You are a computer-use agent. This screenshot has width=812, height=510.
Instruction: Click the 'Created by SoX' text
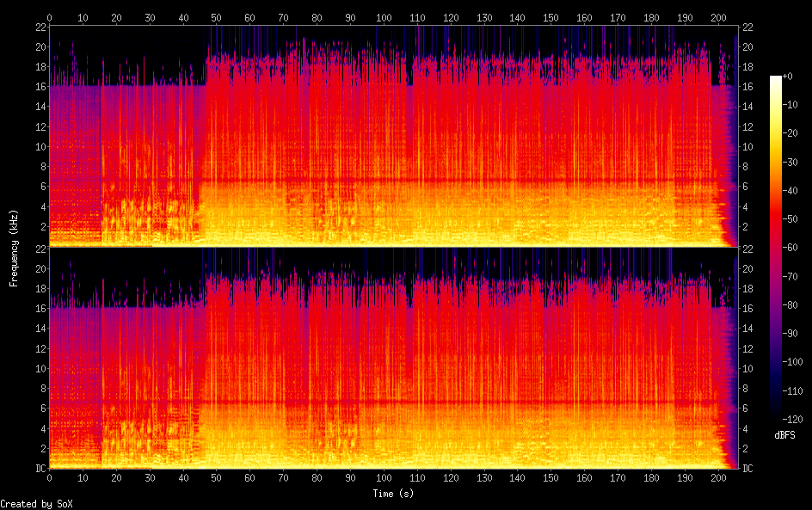tap(36, 504)
